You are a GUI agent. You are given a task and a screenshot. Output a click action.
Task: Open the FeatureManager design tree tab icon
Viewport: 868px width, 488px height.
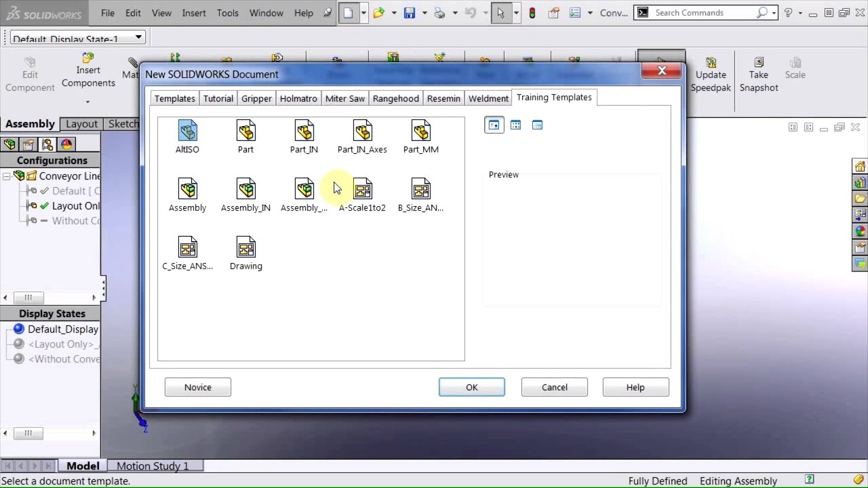[x=9, y=144]
